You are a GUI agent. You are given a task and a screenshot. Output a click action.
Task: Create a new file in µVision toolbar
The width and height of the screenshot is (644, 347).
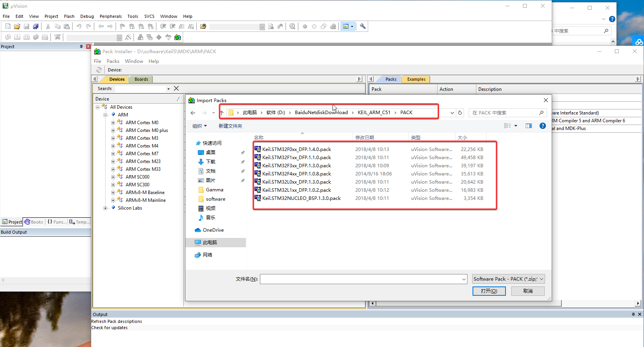(8, 26)
